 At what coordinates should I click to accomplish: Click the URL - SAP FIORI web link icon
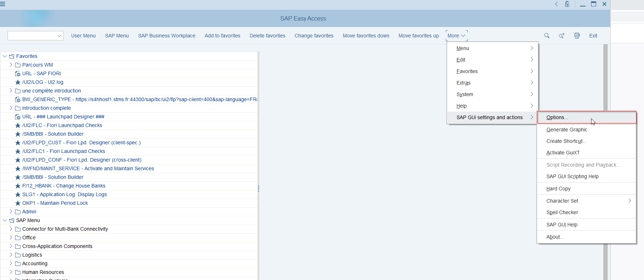coord(18,73)
